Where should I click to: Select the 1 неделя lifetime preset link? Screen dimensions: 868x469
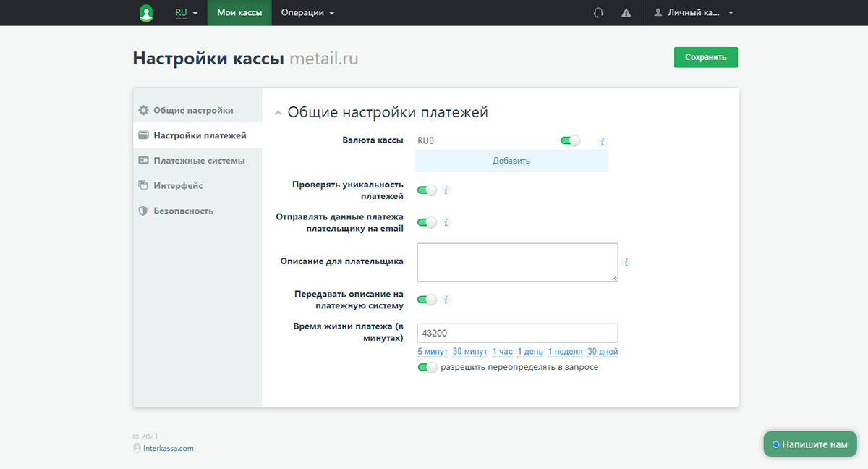point(564,352)
